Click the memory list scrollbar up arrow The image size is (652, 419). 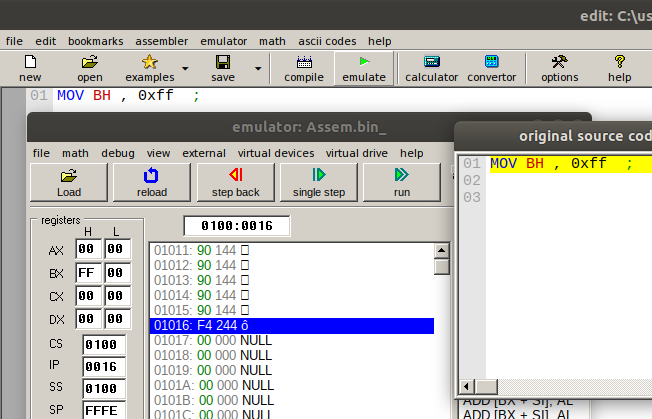[x=441, y=250]
